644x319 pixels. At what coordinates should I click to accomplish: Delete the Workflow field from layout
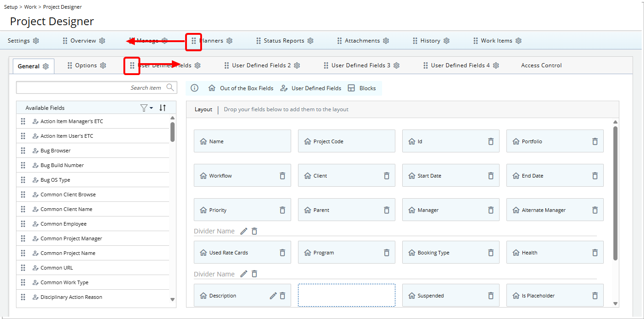[282, 176]
